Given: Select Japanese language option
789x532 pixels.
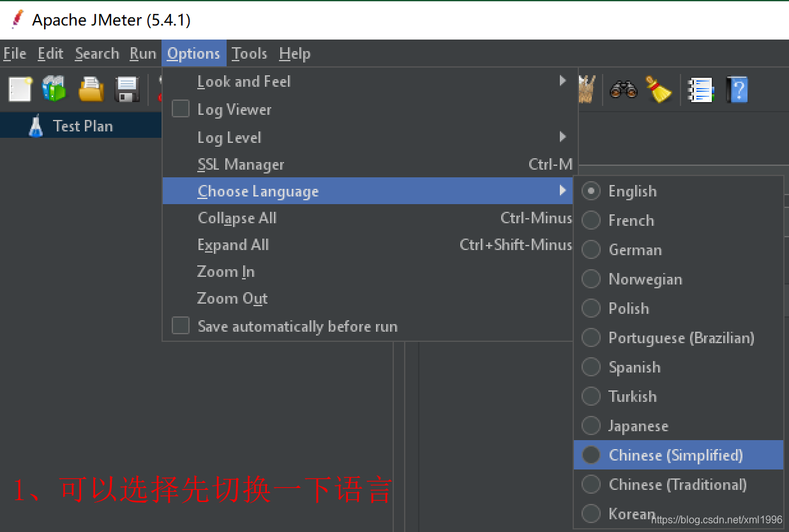Looking at the screenshot, I should tap(679, 425).
